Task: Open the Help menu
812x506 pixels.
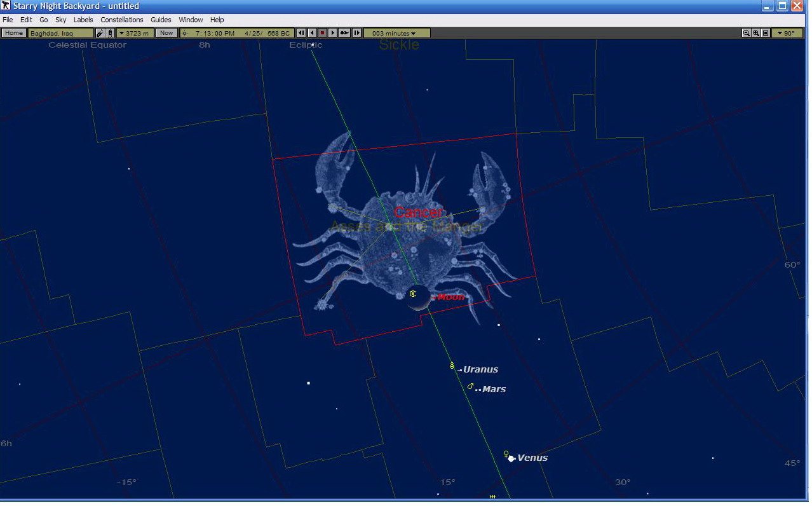Action: [217, 20]
